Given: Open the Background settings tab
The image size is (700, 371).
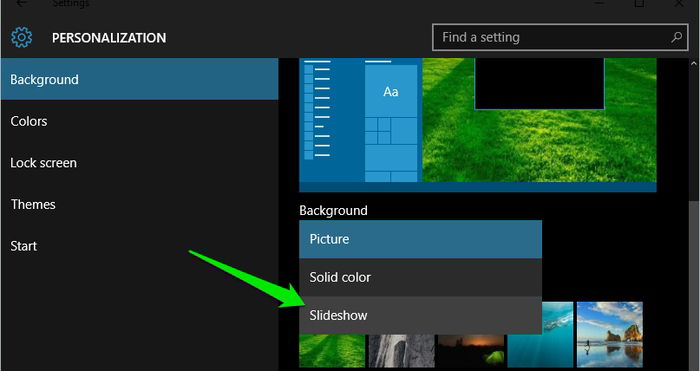Looking at the screenshot, I should [x=140, y=79].
